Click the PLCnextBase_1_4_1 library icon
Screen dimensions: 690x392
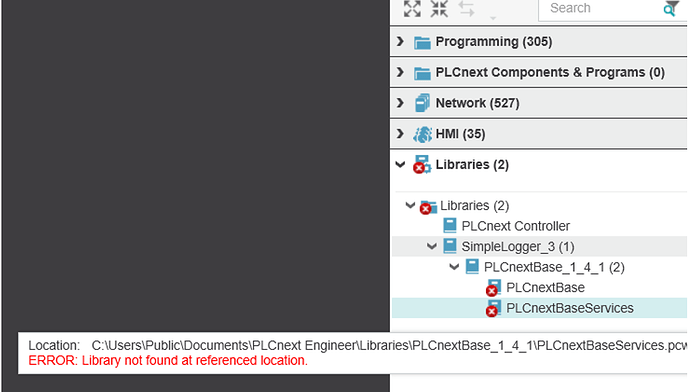click(x=472, y=267)
